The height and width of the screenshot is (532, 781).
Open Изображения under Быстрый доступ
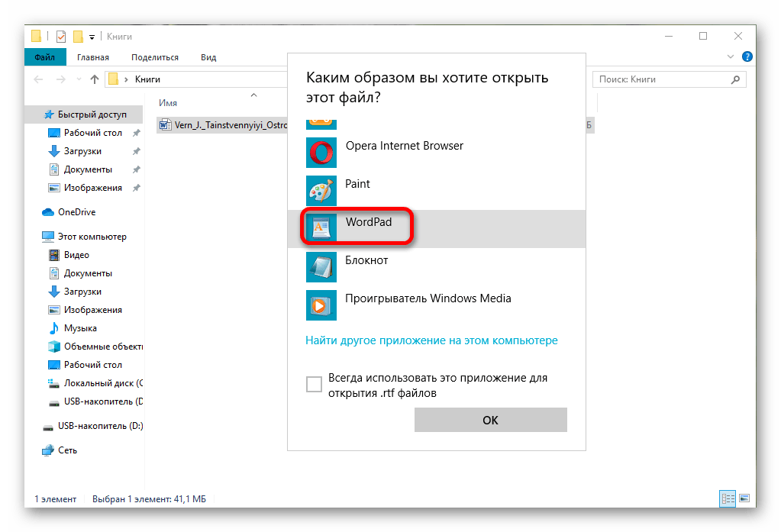(x=86, y=188)
